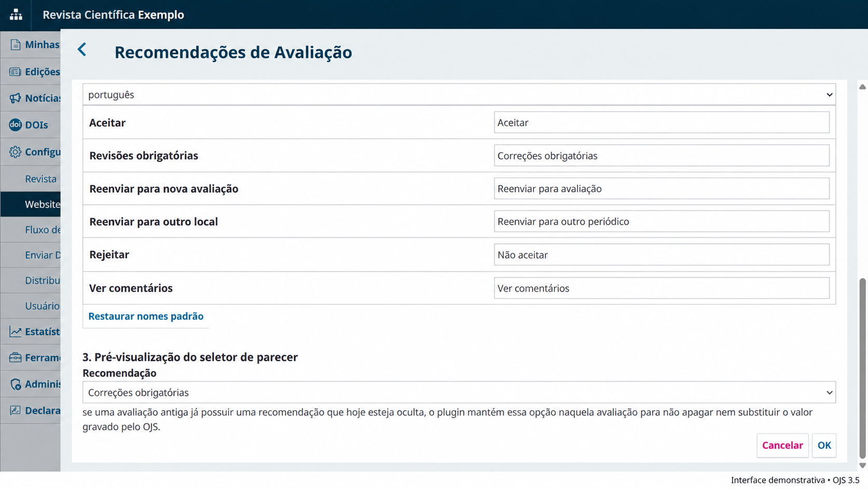Click the Minhas document icon in sidebar
The image size is (868, 489).
15,45
